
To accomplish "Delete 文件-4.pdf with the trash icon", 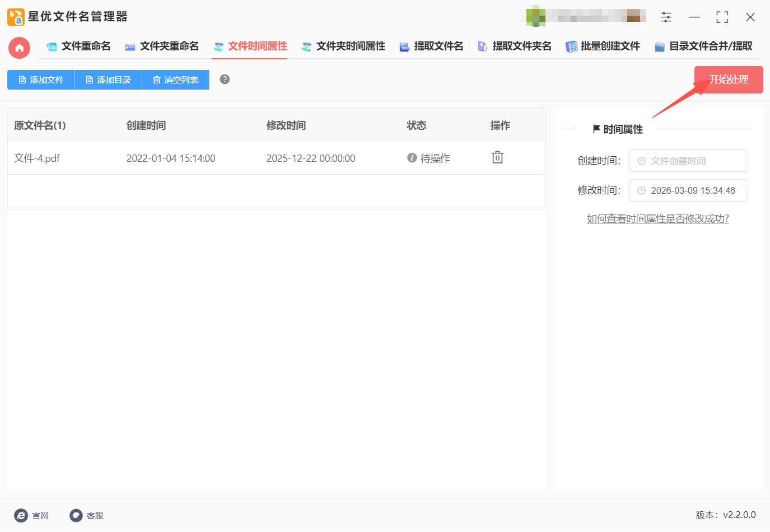I will [x=497, y=157].
